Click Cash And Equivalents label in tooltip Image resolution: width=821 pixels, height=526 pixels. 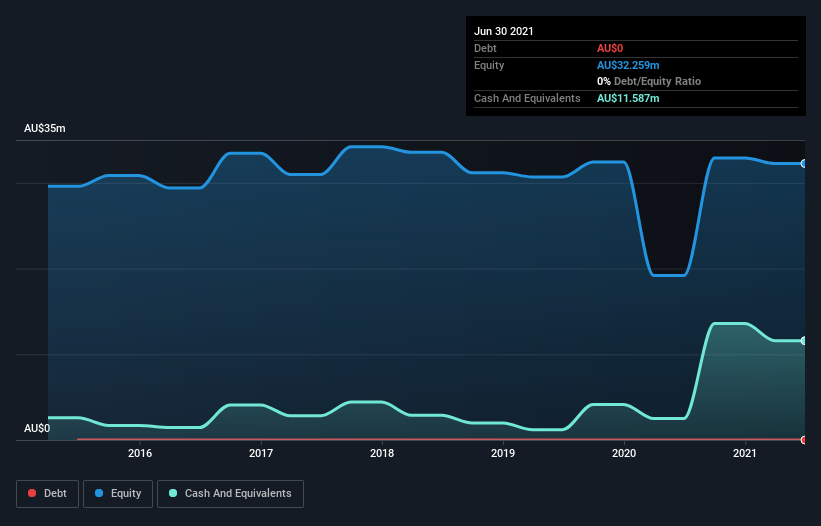(527, 98)
